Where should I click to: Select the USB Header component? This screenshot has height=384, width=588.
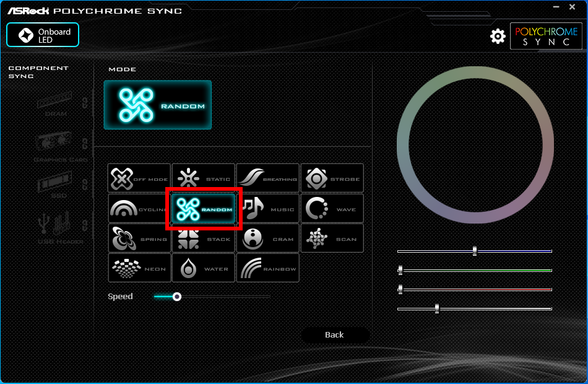coord(60,227)
